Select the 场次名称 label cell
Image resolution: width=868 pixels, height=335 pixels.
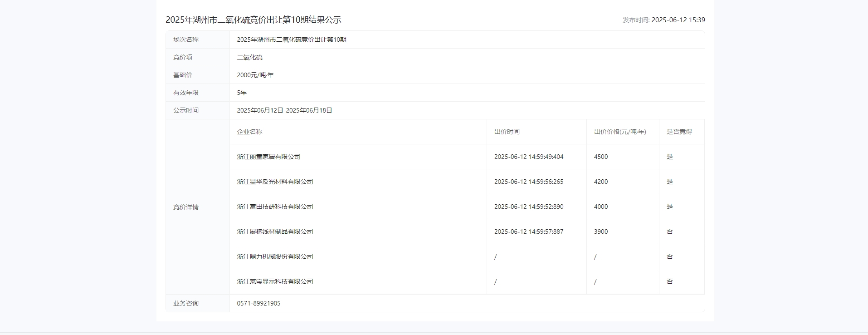[198, 39]
